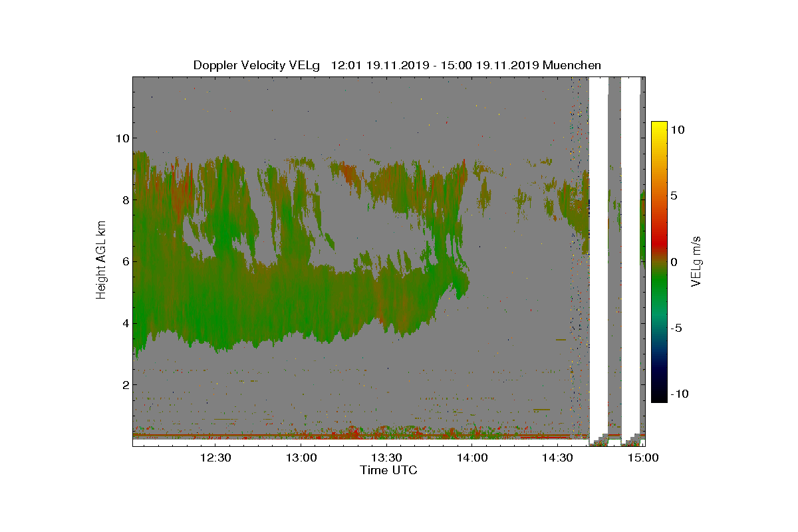Click the colorbar label 10
Image resolution: width=798 pixels, height=532 pixels.
678,130
